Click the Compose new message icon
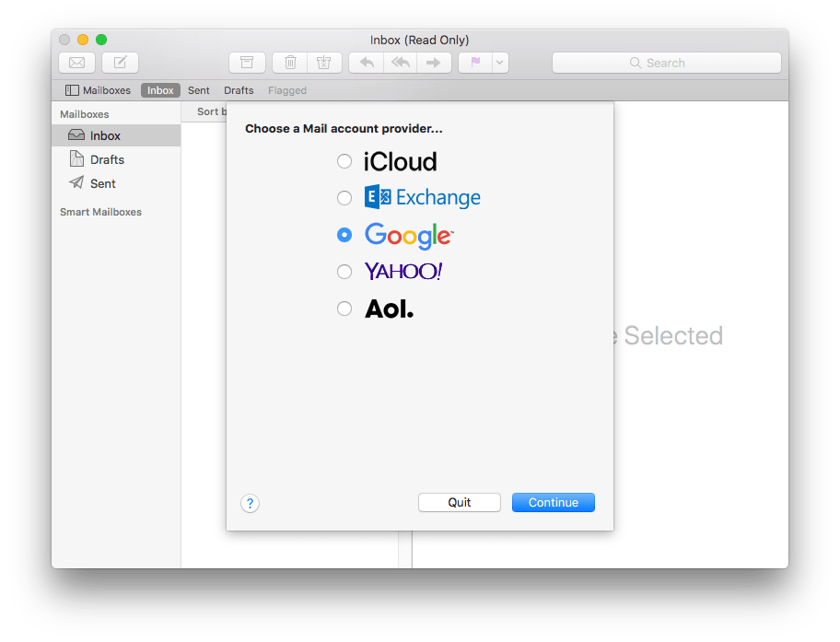Viewport: 840px width, 642px height. point(120,63)
